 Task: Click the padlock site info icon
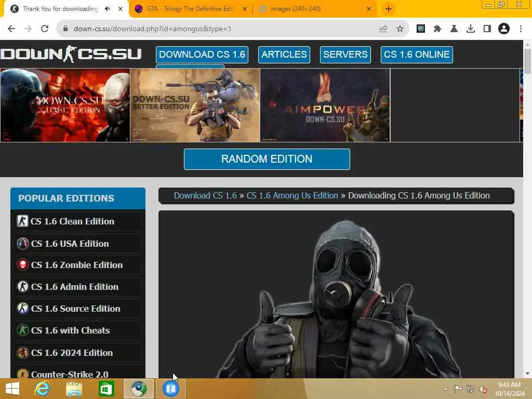(65, 29)
